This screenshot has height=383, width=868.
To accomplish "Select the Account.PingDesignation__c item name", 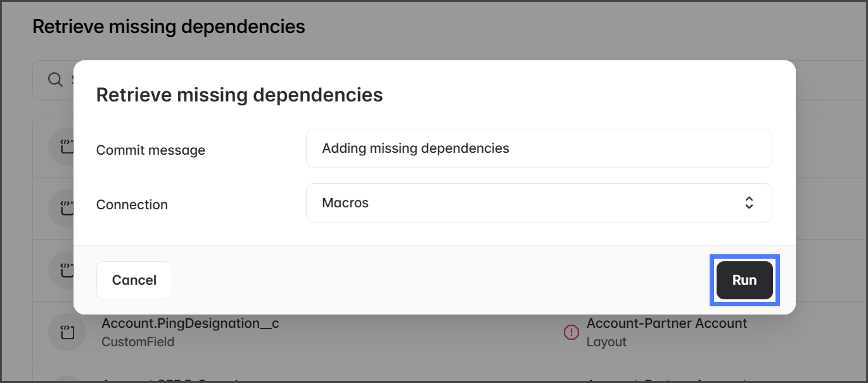I will [190, 323].
